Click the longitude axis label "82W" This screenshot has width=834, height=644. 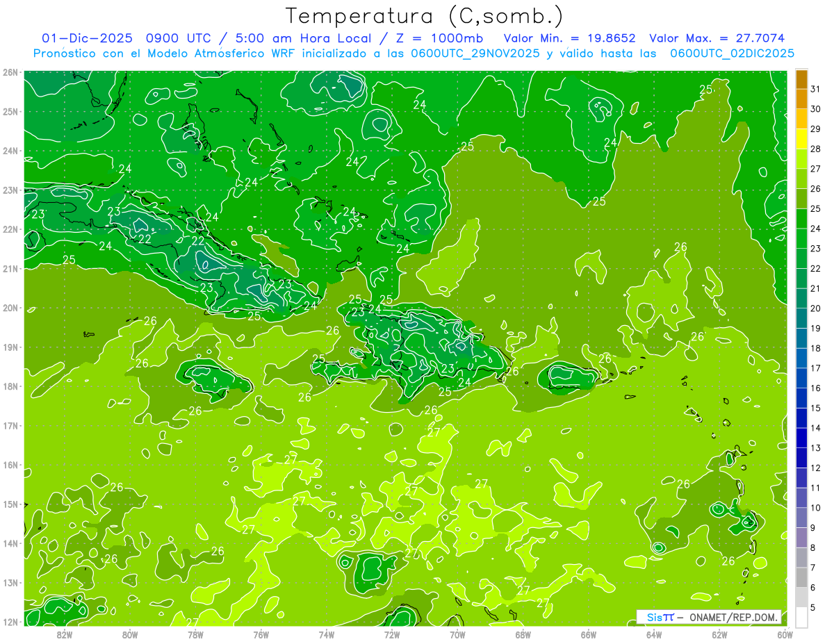click(x=64, y=634)
